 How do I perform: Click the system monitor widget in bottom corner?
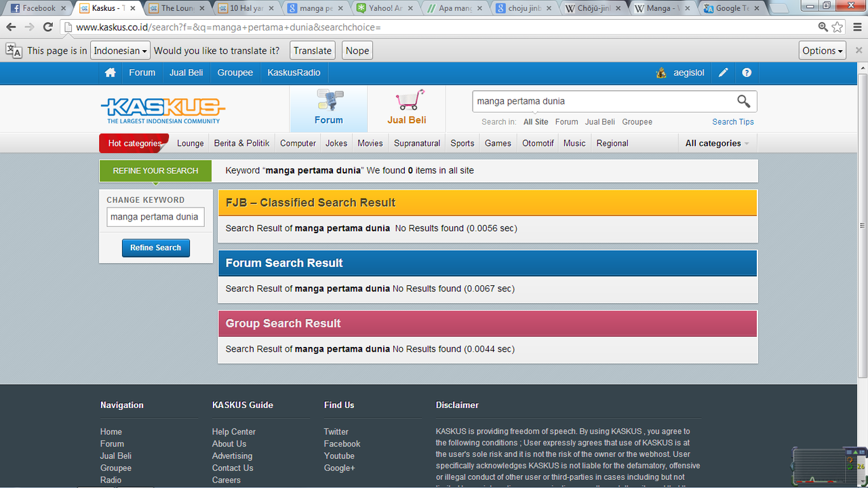coord(828,465)
